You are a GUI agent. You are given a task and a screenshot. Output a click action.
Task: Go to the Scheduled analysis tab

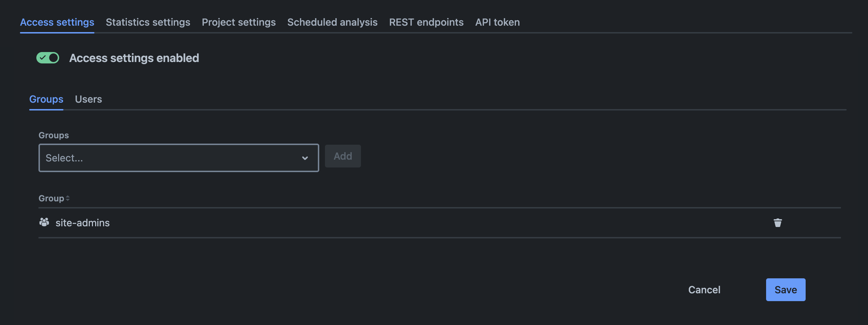(332, 22)
